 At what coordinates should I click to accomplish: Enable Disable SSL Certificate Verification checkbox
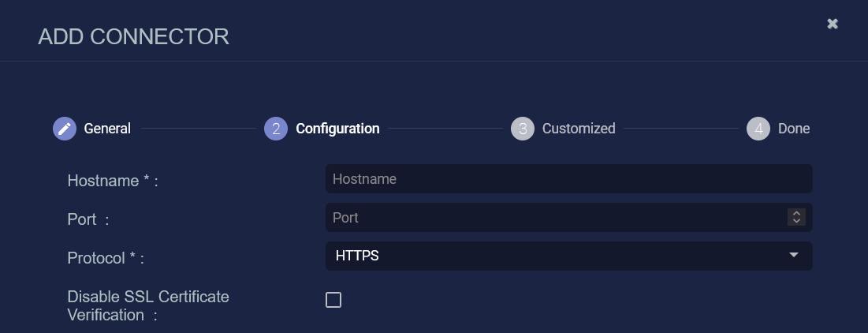click(x=333, y=300)
